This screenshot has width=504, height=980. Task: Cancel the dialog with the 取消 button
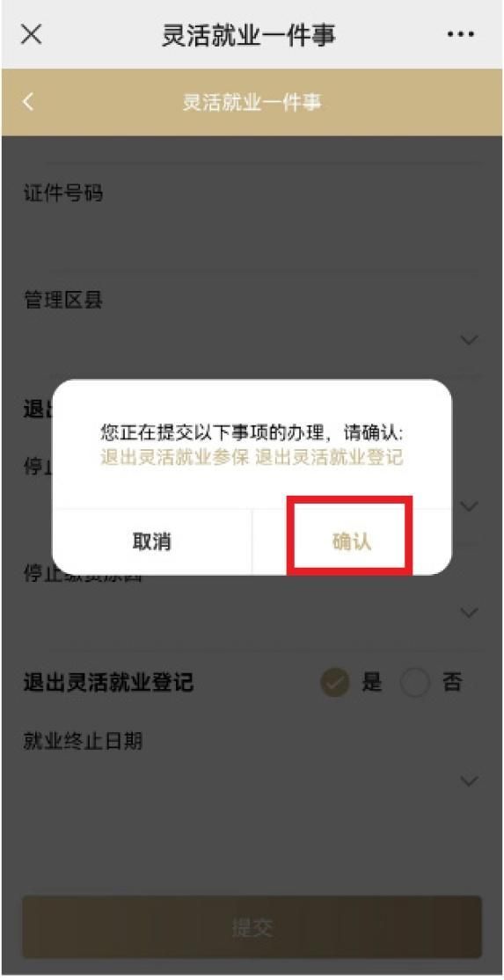click(152, 541)
